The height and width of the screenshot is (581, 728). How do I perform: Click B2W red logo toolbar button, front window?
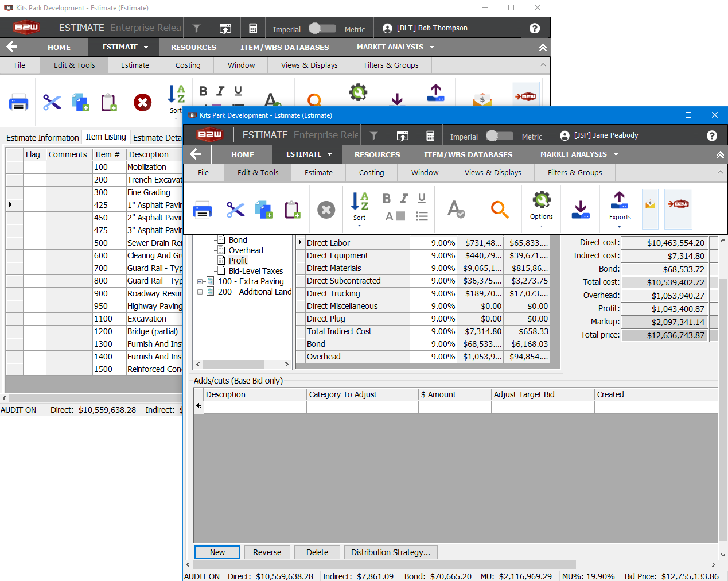click(x=678, y=210)
